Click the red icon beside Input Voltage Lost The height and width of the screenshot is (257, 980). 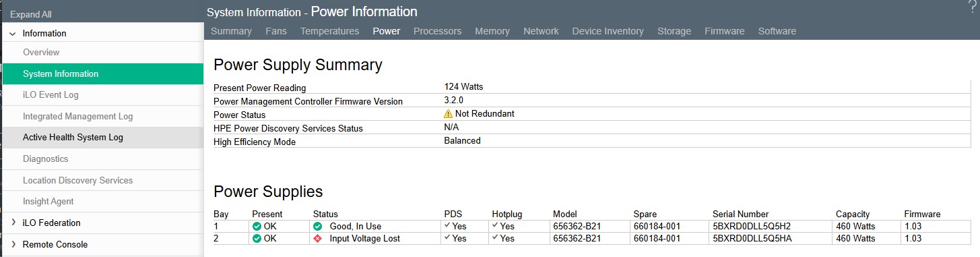[x=318, y=238]
